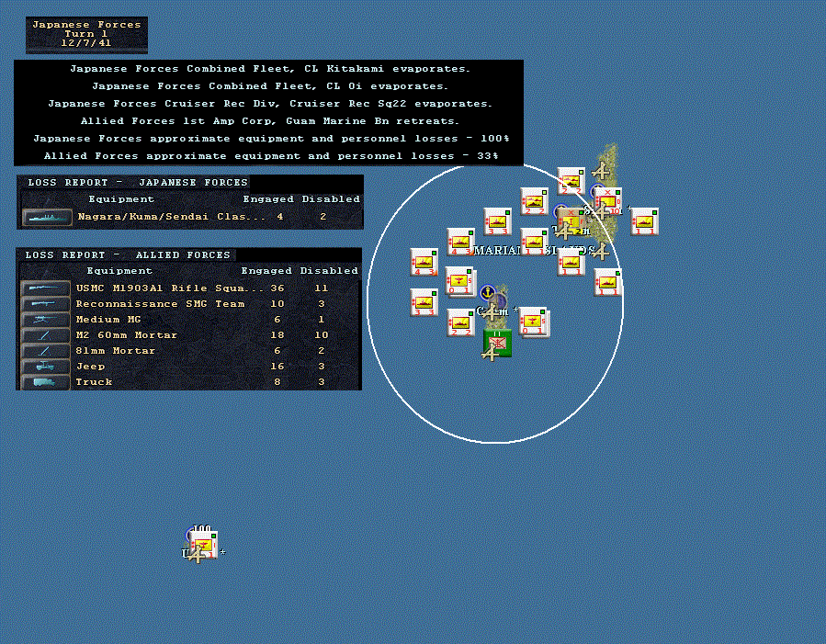Click the 'Reconnaissance SMG Team' row name
The width and height of the screenshot is (826, 644).
(160, 304)
